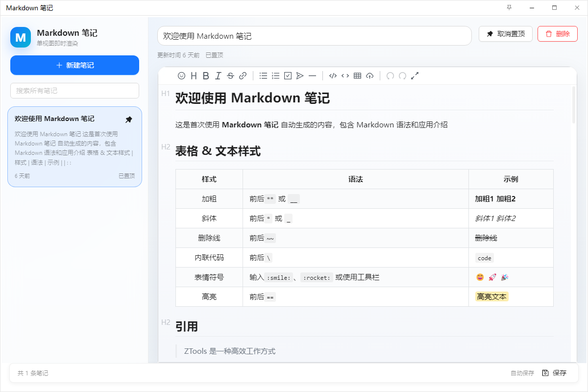Click the :smile: code snippet
This screenshot has height=392, width=588.
278,278
